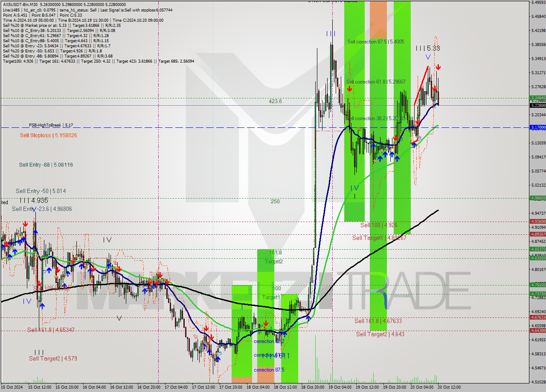Click the red 4.92600 price axis tag
The height and width of the screenshot is (392, 546).
[537, 221]
